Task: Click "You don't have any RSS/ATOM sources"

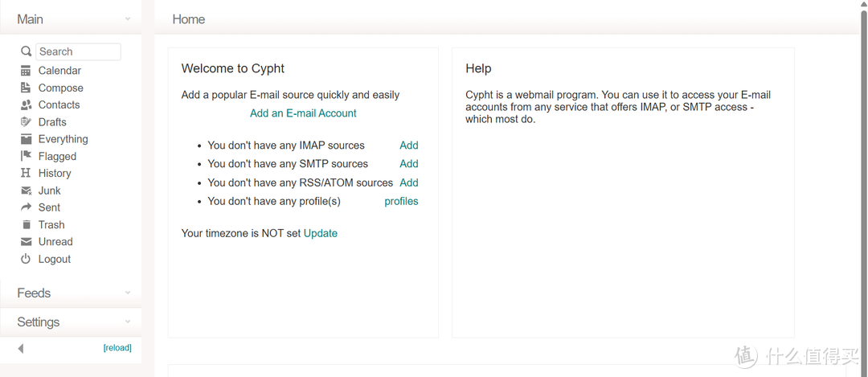Action: click(300, 182)
